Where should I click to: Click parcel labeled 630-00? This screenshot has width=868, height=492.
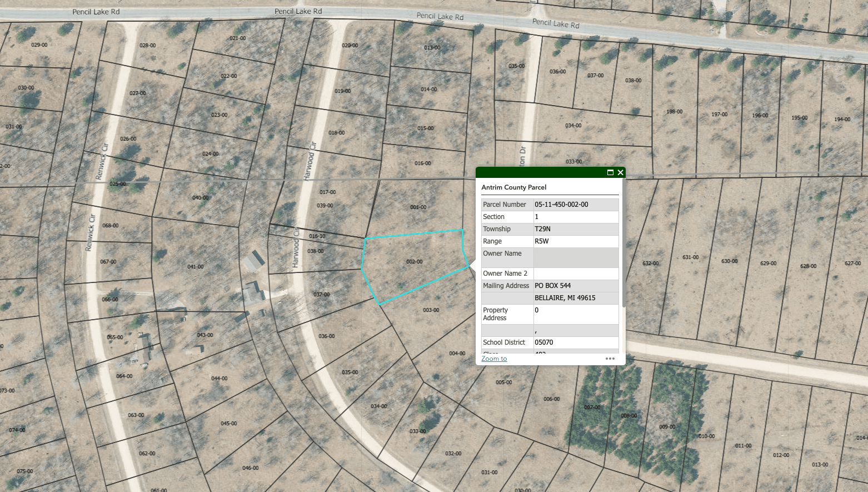coord(729,261)
